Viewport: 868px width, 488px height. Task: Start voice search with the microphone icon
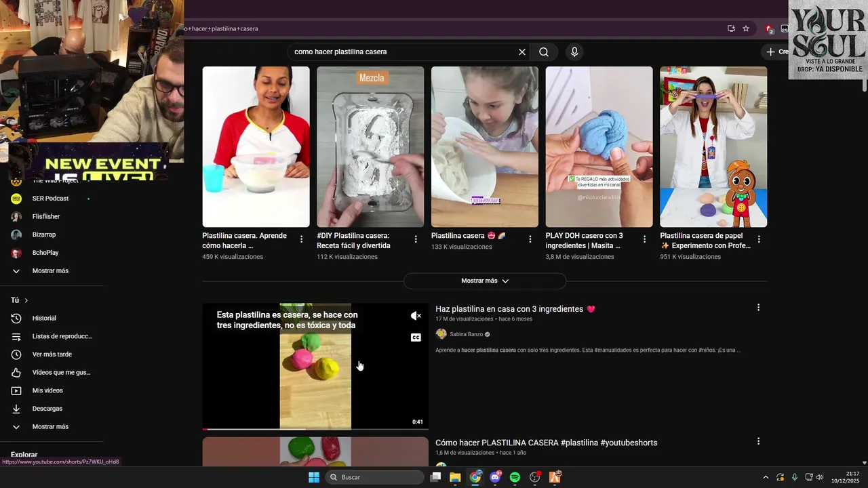[574, 52]
